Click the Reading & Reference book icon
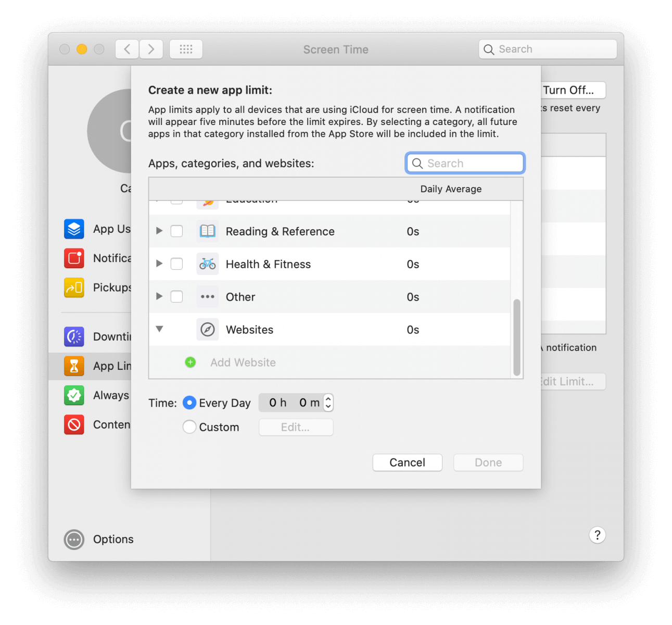The height and width of the screenshot is (625, 672). 208,231
